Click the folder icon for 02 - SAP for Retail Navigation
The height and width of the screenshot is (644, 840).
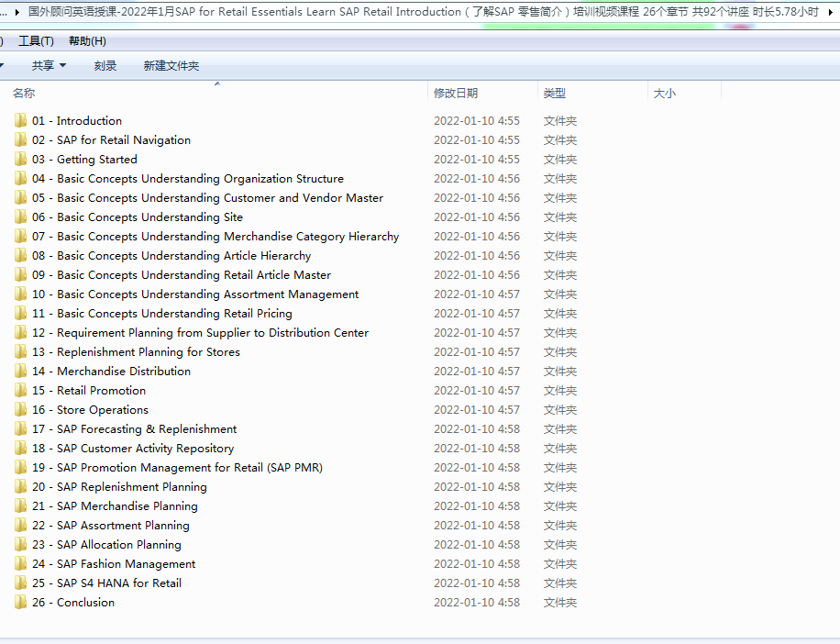(20, 139)
